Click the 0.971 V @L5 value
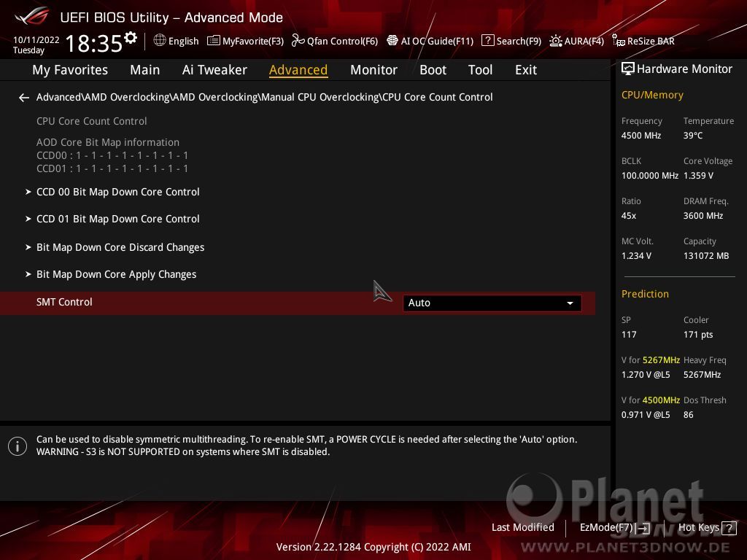This screenshot has width=747, height=560. (646, 415)
